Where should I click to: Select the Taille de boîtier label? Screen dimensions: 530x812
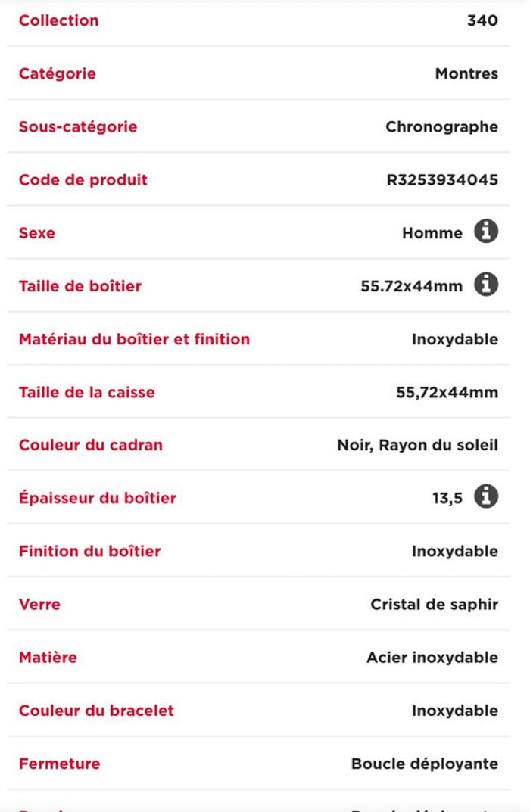tap(79, 286)
